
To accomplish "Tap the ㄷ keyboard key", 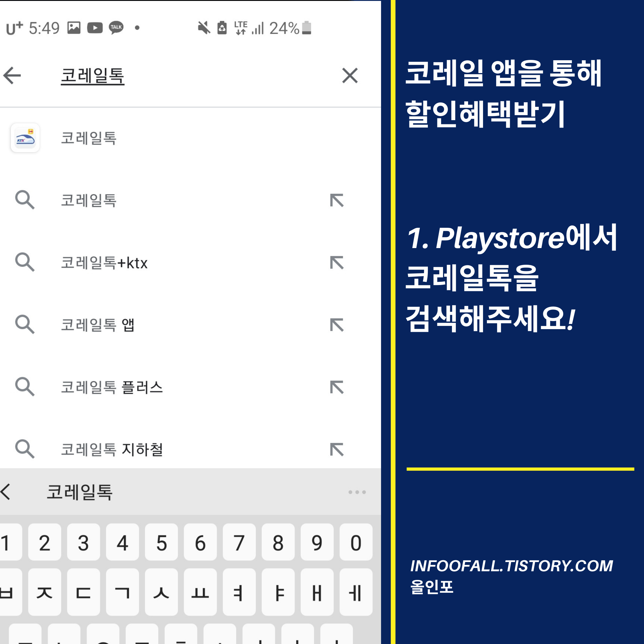I will 83,592.
